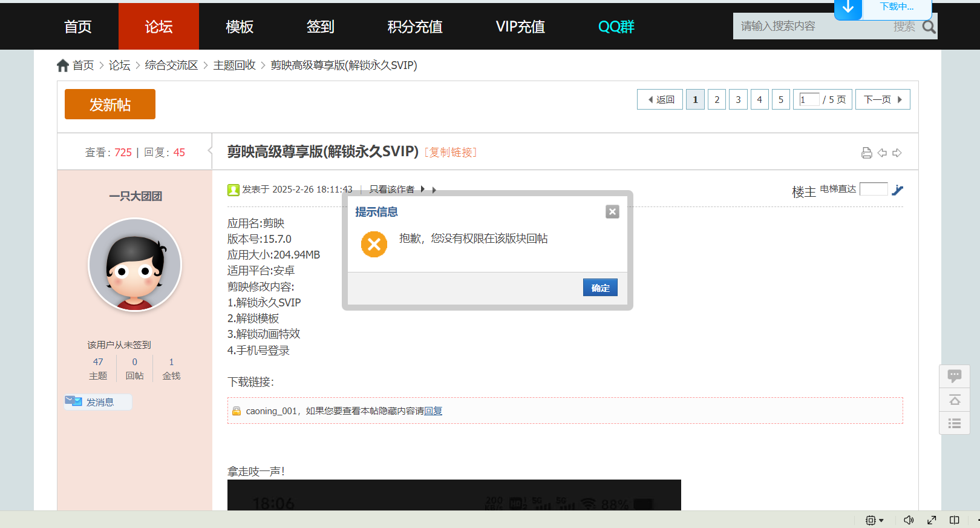Viewport: 980px width, 528px height.
Task: Click the 发消息 button
Action: (98, 402)
